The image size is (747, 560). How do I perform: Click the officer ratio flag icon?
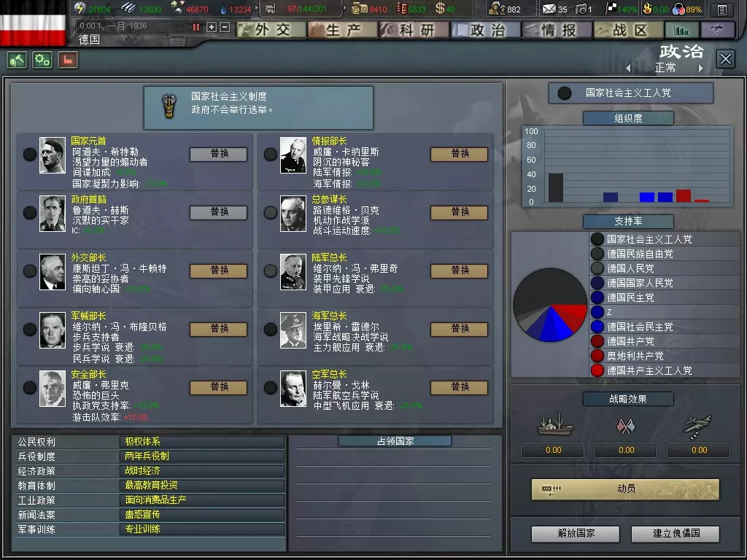(611, 9)
